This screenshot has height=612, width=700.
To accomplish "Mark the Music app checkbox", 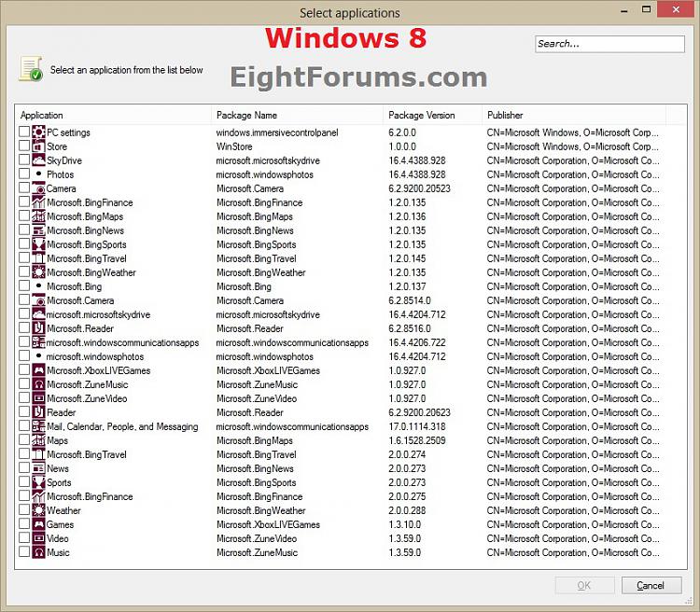I will pos(24,551).
